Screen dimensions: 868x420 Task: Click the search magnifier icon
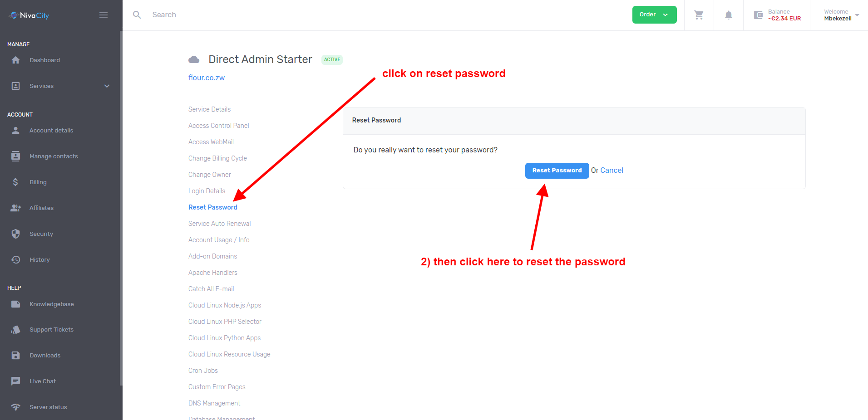137,15
